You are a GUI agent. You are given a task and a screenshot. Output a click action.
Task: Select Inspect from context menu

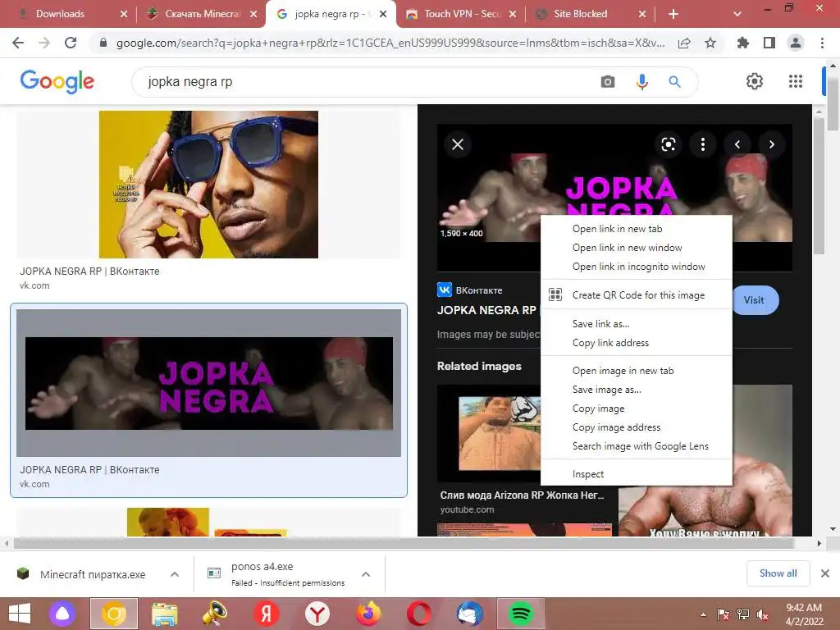[x=637, y=474]
